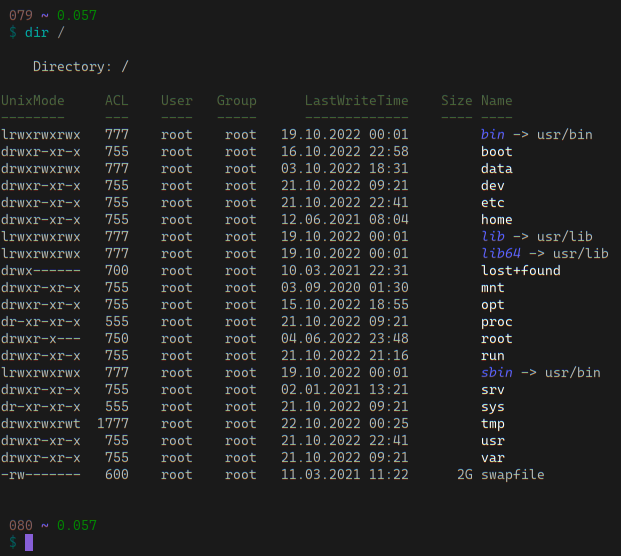Click the 'drwxr-x---' mode of root
This screenshot has height=556, width=621.
click(41, 339)
